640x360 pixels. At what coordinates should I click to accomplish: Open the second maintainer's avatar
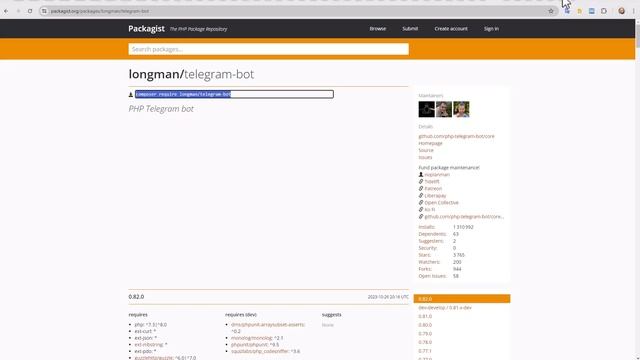[x=444, y=109]
